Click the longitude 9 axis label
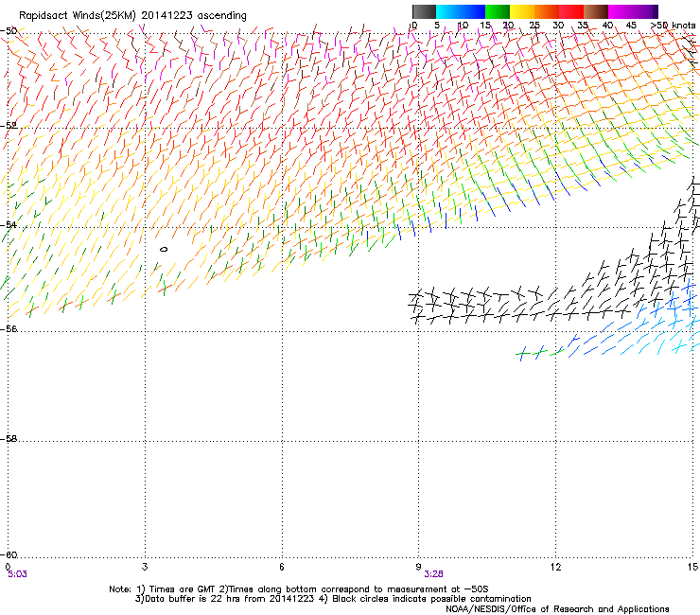The width and height of the screenshot is (700, 615). [418, 567]
